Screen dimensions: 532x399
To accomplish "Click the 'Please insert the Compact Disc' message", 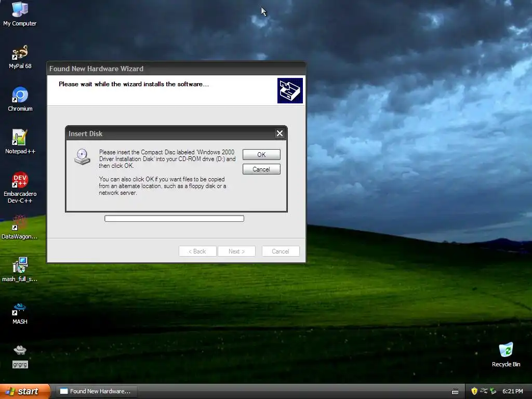I will pyautogui.click(x=167, y=159).
